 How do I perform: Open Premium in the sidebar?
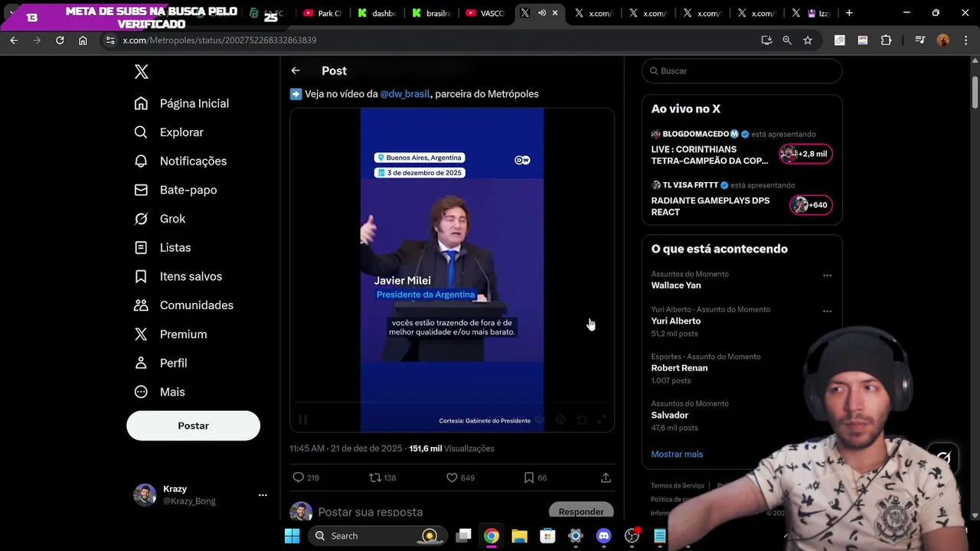(170, 334)
